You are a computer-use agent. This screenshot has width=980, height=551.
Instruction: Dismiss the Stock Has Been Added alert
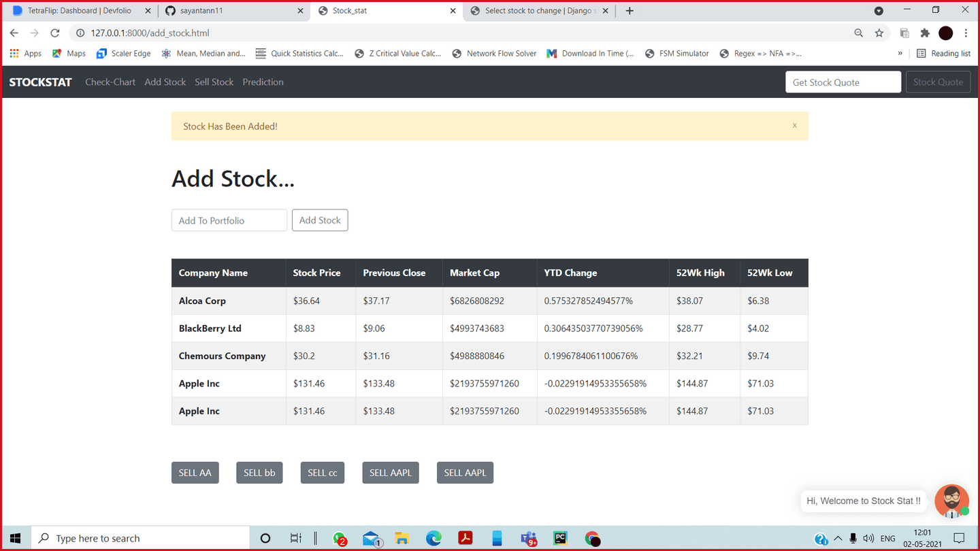point(794,126)
